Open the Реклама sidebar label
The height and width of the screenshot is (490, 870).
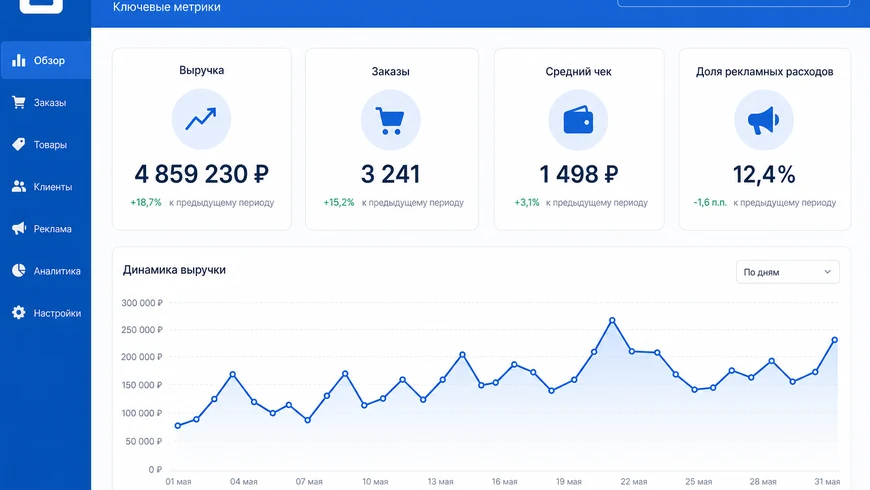tap(53, 229)
